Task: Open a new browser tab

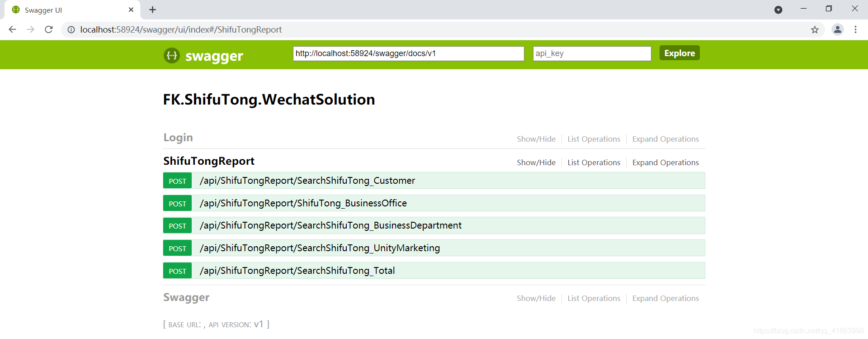Action: click(153, 10)
